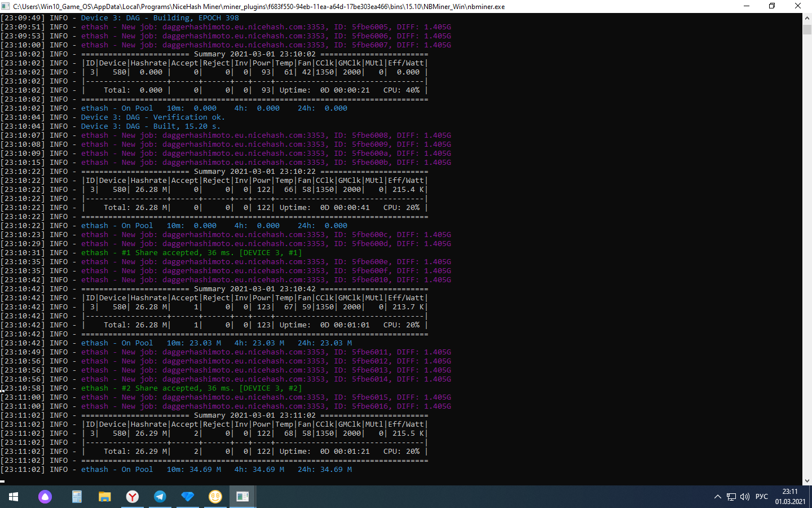The height and width of the screenshot is (508, 812).
Task: Click 'CPU: 40%' value
Action: tap(401, 90)
